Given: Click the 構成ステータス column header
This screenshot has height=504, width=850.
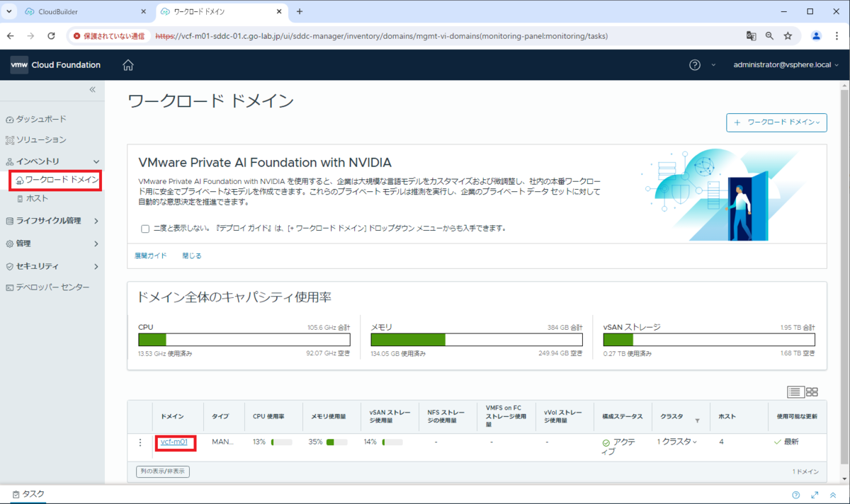Looking at the screenshot, I should click(623, 417).
